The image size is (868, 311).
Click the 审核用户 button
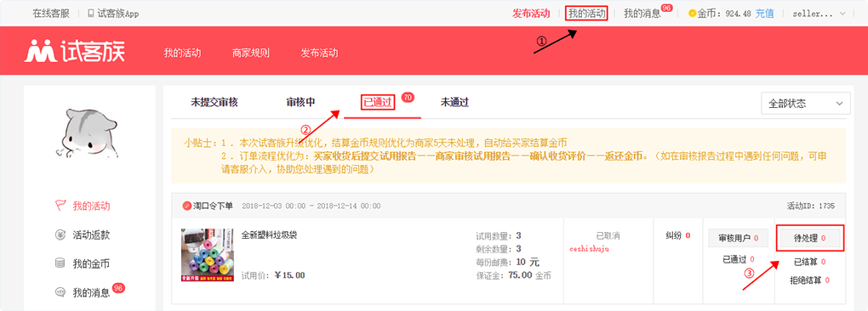(739, 238)
